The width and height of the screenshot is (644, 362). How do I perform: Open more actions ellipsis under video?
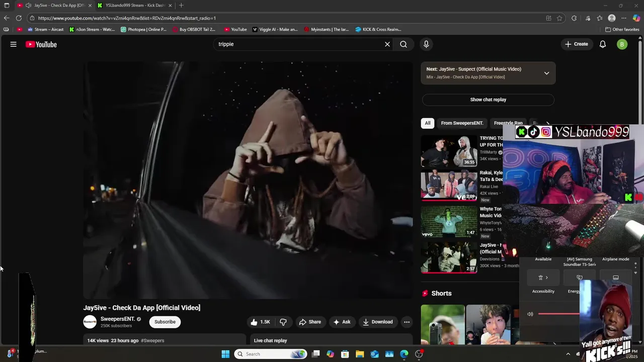(407, 322)
